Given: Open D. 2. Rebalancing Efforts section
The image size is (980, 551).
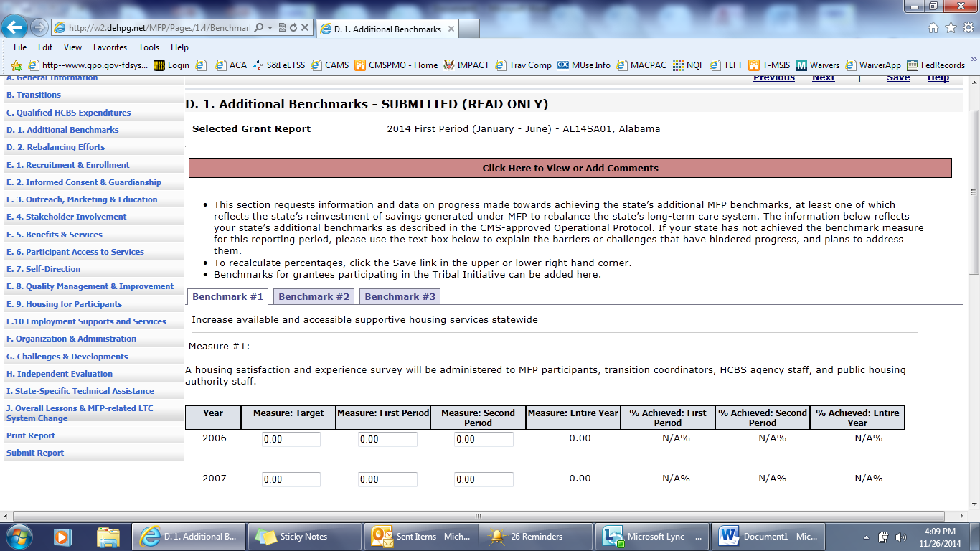Looking at the screenshot, I should point(55,147).
